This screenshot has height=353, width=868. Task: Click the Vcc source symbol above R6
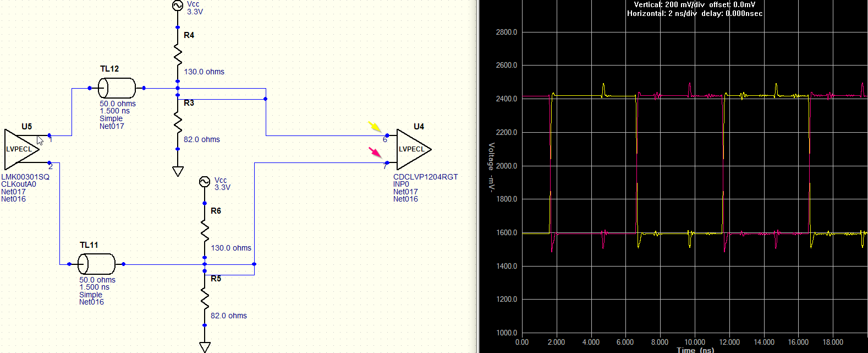point(205,182)
